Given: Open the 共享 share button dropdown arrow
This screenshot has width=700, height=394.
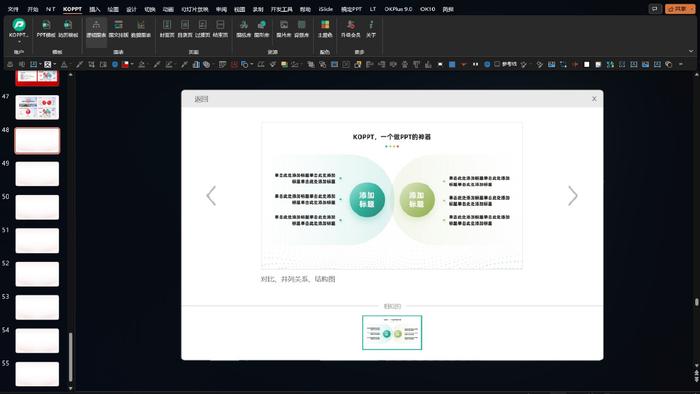Looking at the screenshot, I should coord(692,9).
